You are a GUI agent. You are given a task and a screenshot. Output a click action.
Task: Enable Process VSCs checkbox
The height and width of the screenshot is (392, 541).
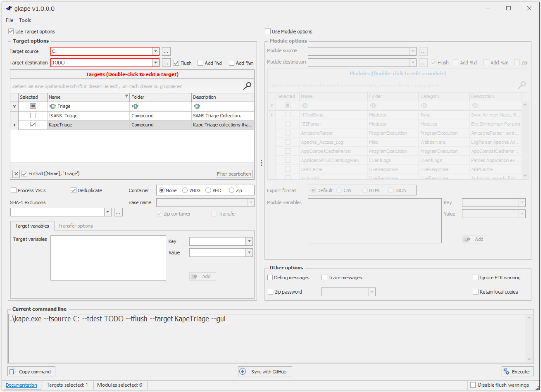point(14,190)
